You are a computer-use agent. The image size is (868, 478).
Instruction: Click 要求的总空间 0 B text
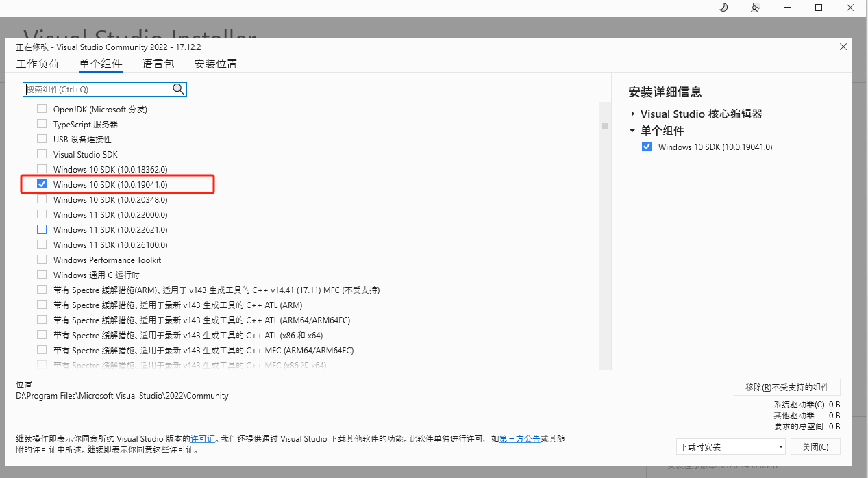(x=807, y=426)
